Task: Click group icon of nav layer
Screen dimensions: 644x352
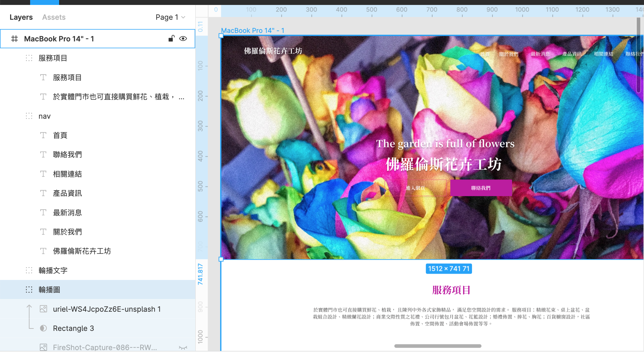Action: tap(29, 116)
